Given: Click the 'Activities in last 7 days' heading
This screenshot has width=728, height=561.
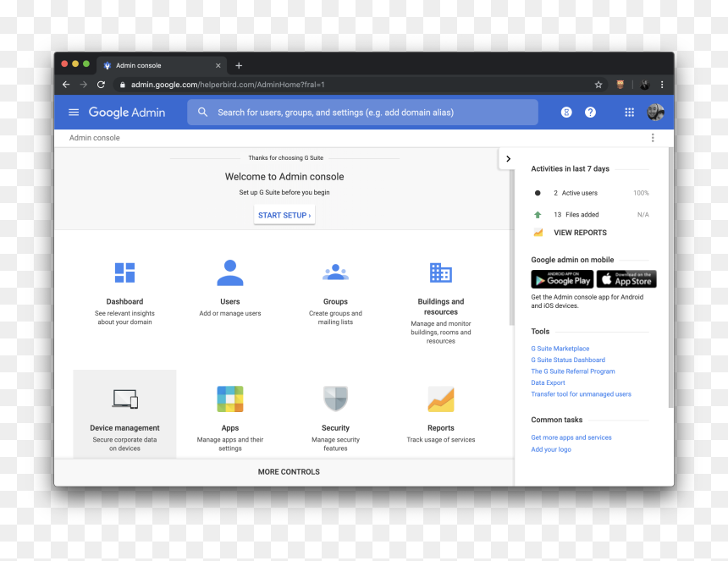Looking at the screenshot, I should pyautogui.click(x=570, y=169).
